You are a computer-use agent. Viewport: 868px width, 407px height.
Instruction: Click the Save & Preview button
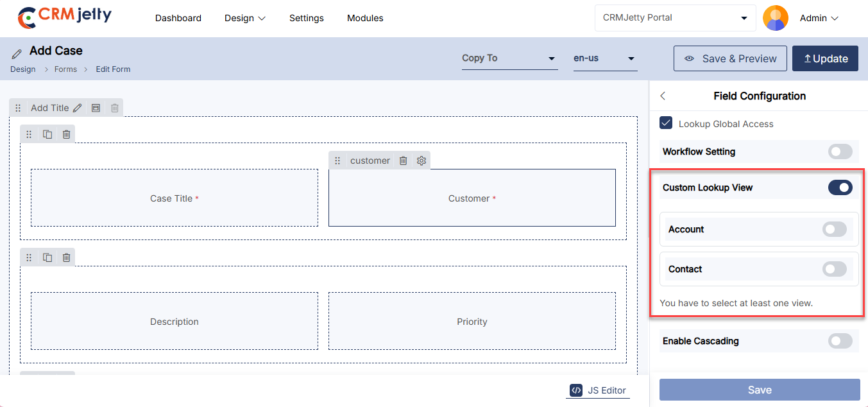point(730,58)
